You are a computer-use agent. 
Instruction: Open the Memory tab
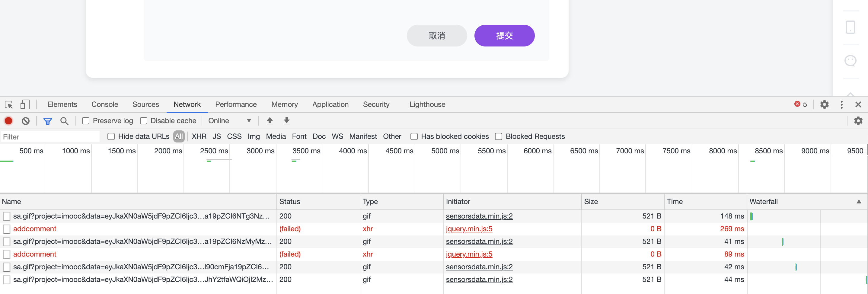pyautogui.click(x=284, y=104)
